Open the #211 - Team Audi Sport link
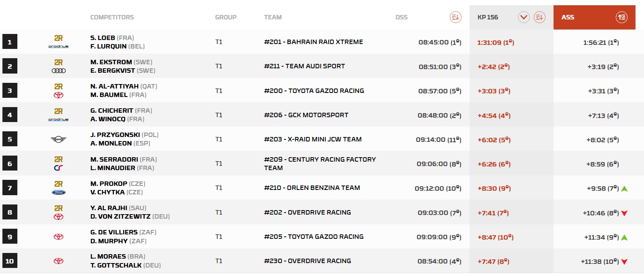 304,66
